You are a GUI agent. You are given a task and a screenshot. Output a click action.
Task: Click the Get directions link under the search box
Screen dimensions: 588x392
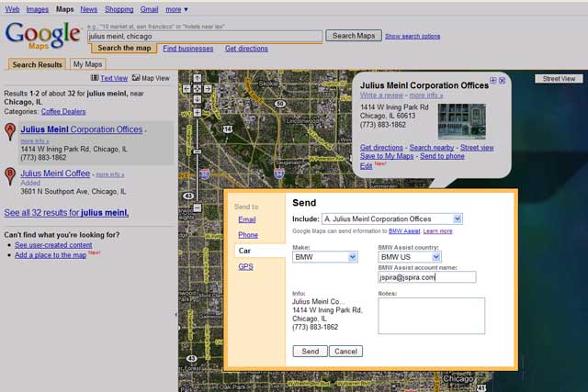pyautogui.click(x=246, y=49)
